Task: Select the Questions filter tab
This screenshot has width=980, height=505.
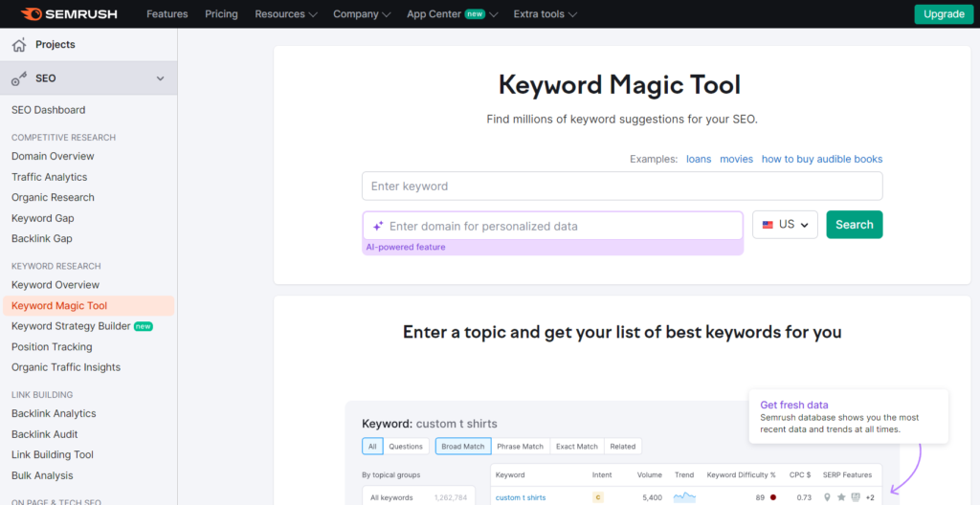Action: click(406, 447)
